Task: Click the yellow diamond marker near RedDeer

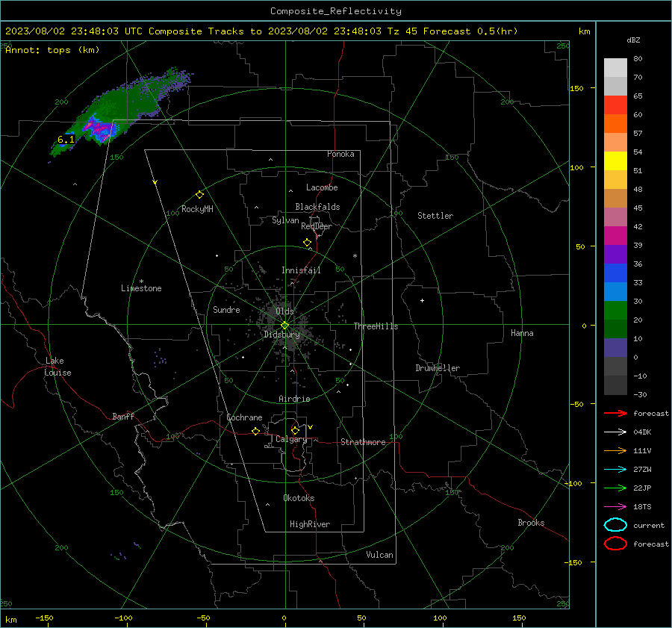Action: (308, 243)
